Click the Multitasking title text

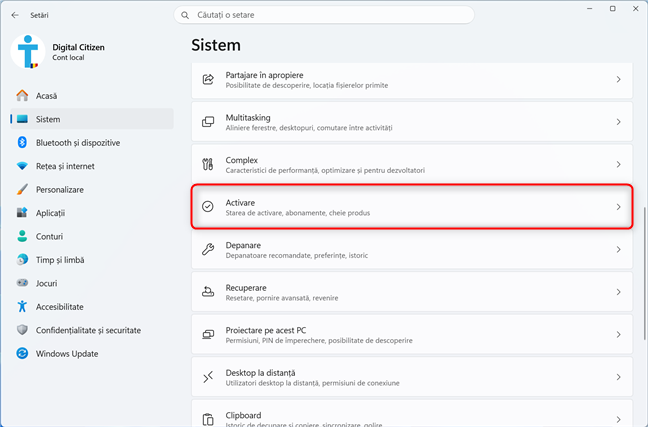[248, 118]
